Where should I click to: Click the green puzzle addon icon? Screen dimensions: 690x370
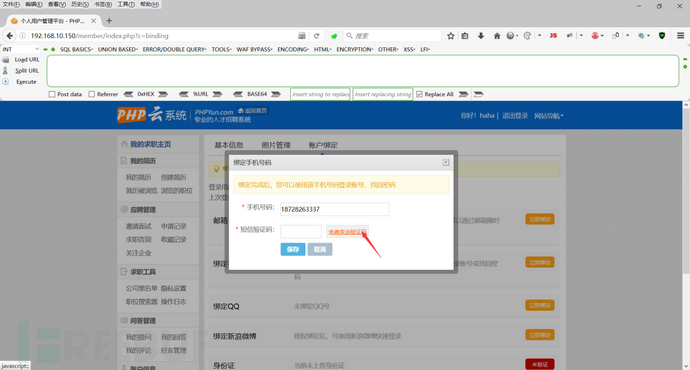(334, 36)
